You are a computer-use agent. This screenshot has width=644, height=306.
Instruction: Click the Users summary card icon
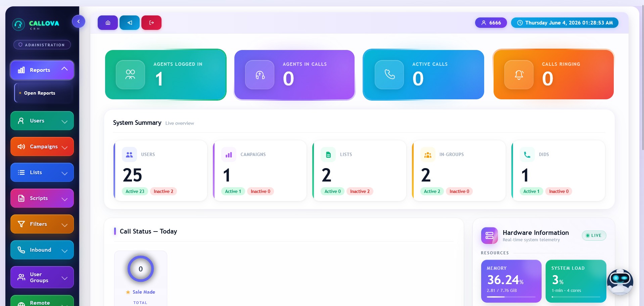point(129,155)
